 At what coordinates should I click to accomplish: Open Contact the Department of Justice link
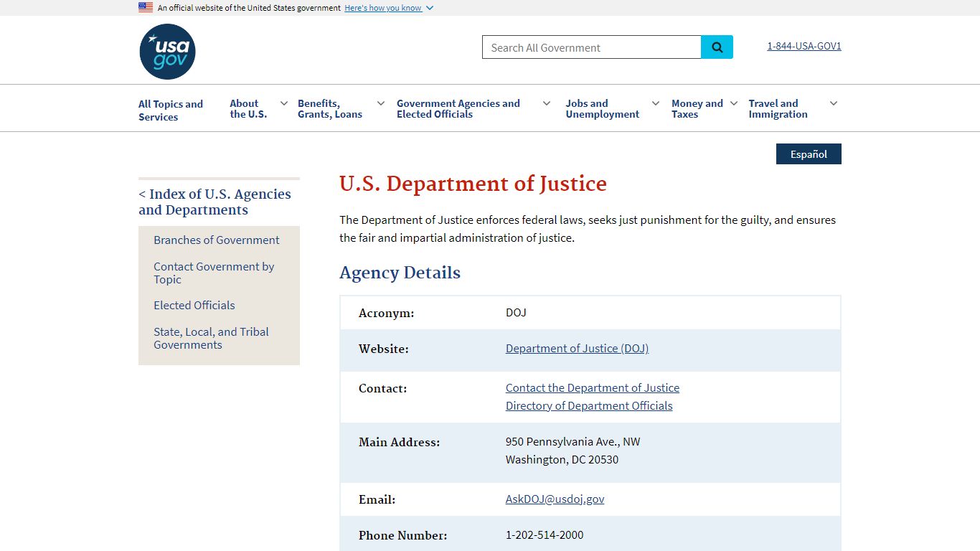(593, 388)
